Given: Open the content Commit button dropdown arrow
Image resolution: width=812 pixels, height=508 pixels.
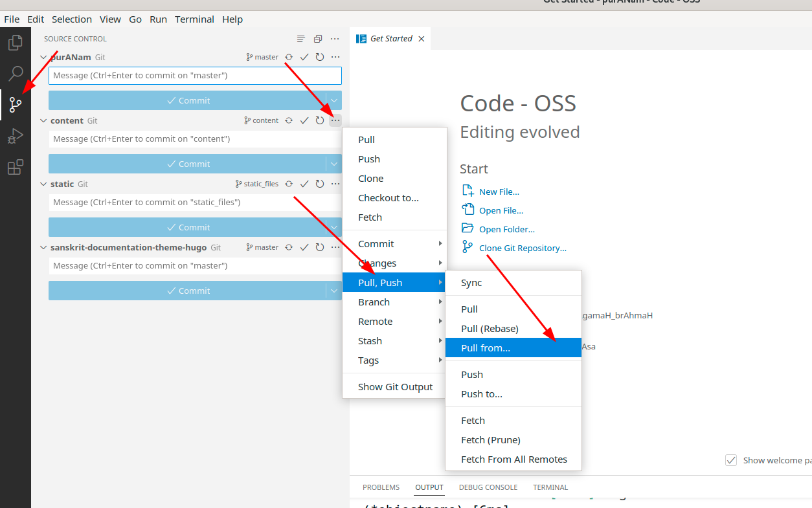Looking at the screenshot, I should [333, 164].
